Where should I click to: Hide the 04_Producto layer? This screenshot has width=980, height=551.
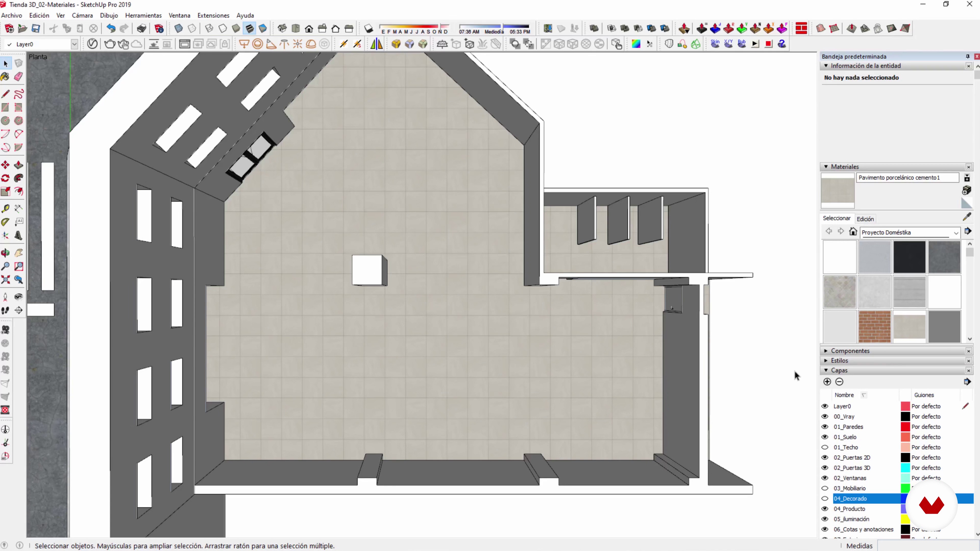(x=825, y=509)
